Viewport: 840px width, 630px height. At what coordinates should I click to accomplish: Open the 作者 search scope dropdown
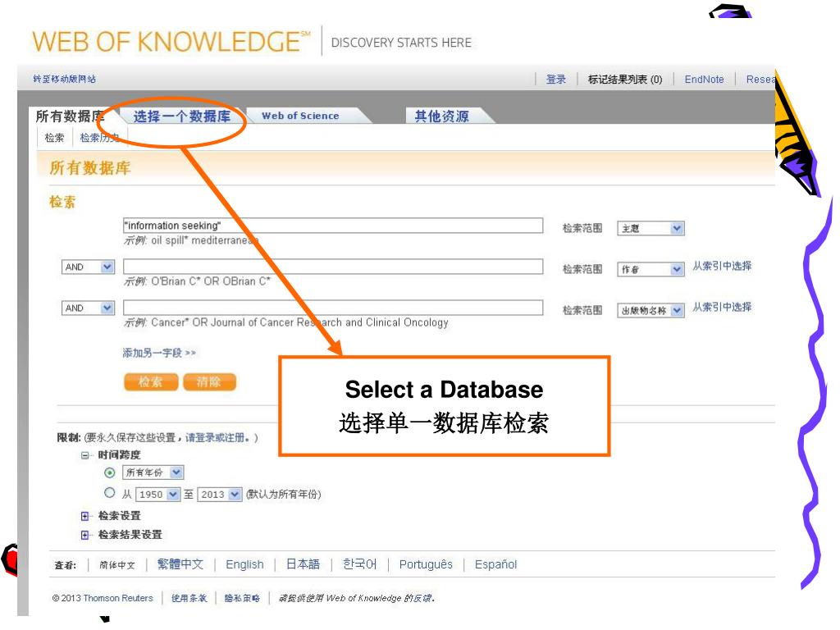[x=651, y=269]
